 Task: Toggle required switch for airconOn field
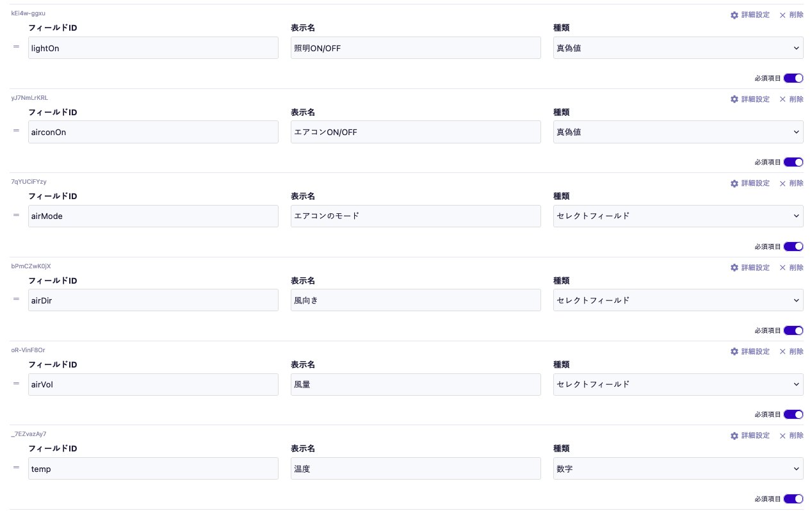pos(793,162)
